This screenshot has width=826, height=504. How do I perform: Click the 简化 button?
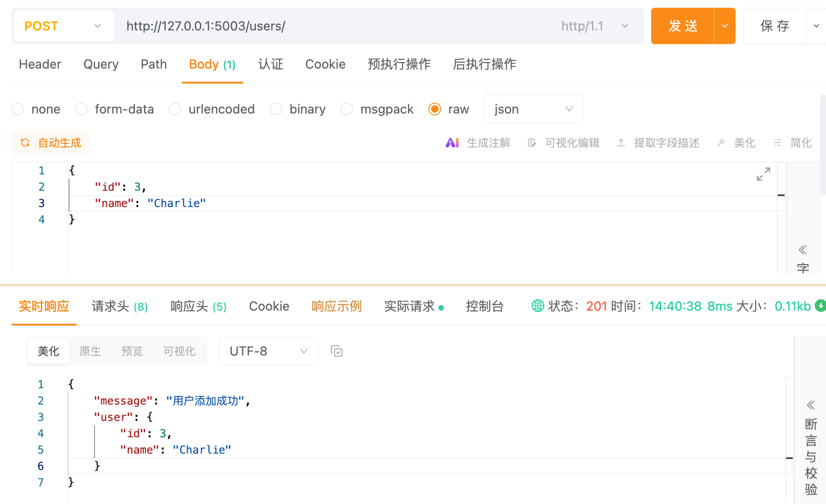[792, 143]
